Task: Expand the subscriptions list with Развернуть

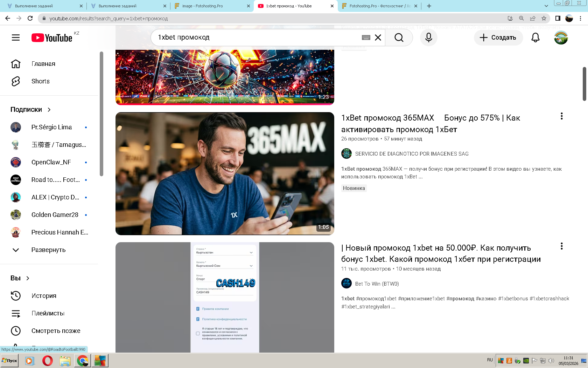Action: click(x=49, y=250)
